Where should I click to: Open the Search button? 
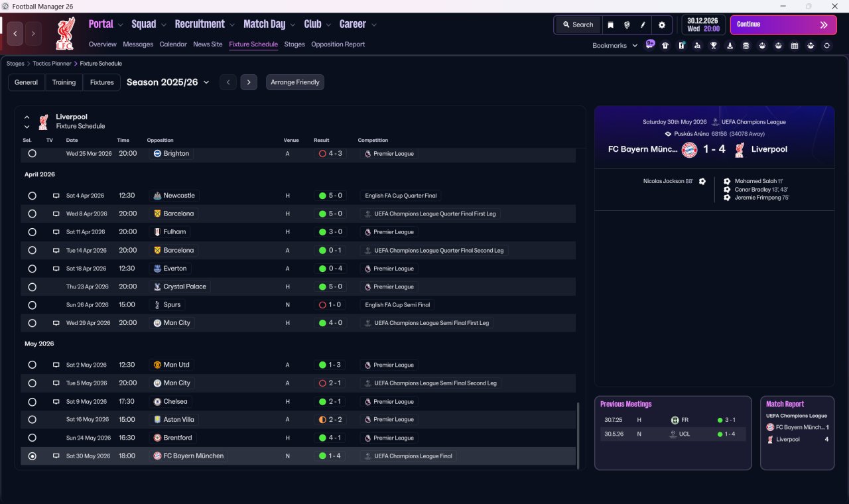click(x=578, y=25)
